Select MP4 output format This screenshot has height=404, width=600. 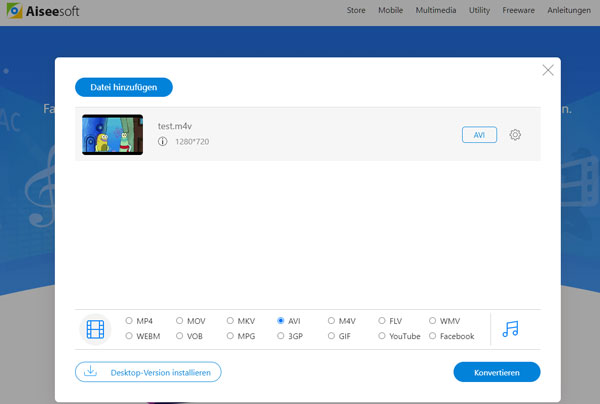coord(129,321)
